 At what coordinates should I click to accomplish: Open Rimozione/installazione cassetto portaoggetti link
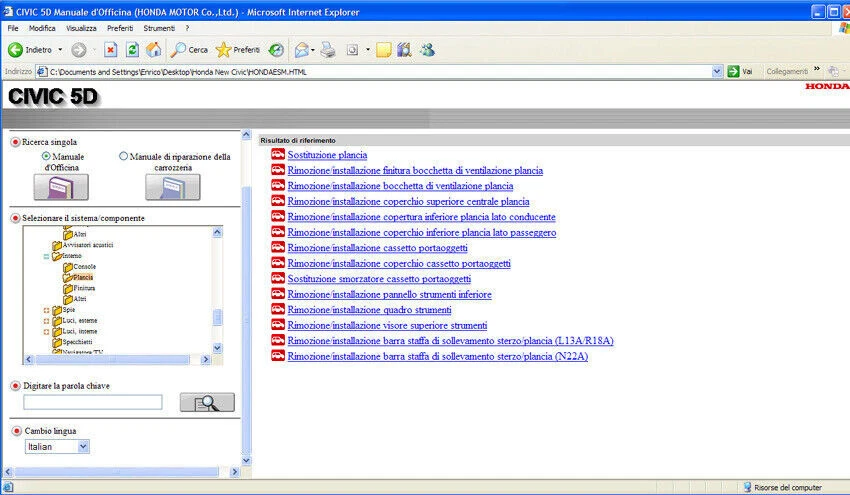click(x=377, y=248)
